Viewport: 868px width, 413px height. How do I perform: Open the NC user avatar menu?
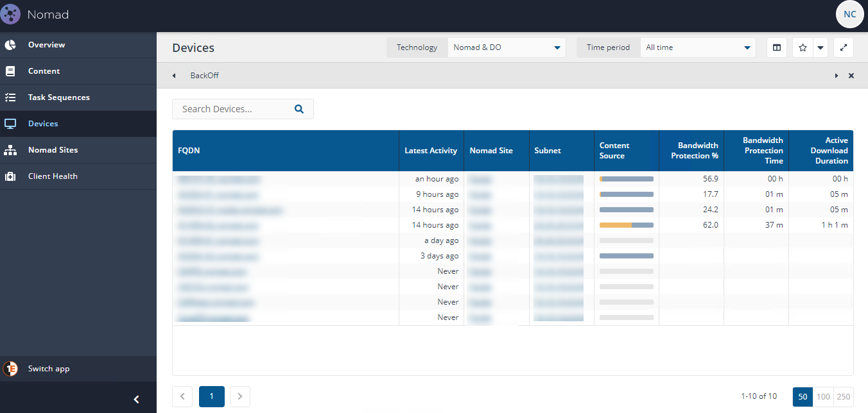tap(849, 14)
